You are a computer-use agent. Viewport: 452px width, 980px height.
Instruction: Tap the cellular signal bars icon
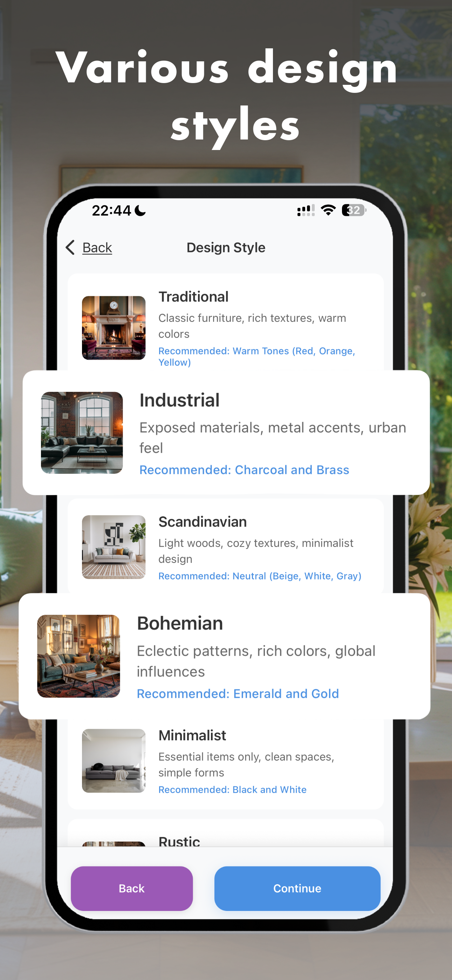pyautogui.click(x=306, y=210)
